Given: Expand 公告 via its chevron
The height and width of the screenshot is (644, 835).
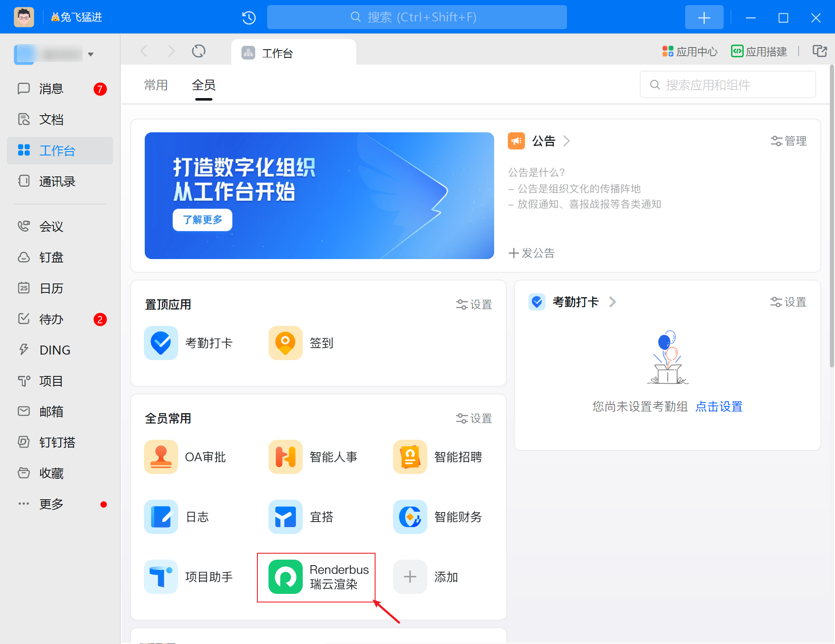Looking at the screenshot, I should click(x=567, y=141).
